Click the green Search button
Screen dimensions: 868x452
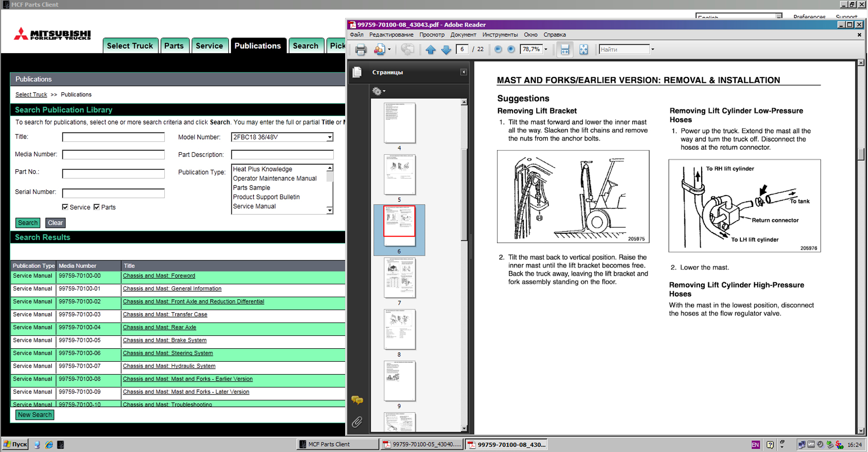point(28,223)
